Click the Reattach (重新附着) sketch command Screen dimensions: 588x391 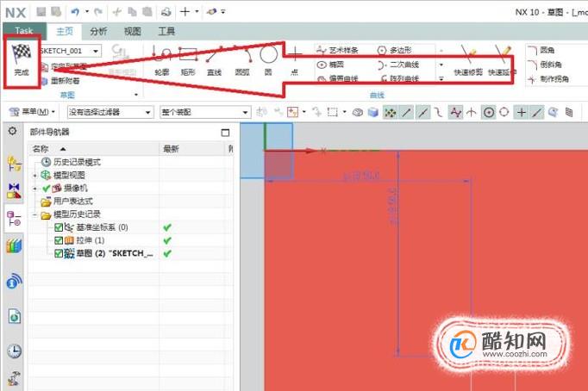[60, 80]
